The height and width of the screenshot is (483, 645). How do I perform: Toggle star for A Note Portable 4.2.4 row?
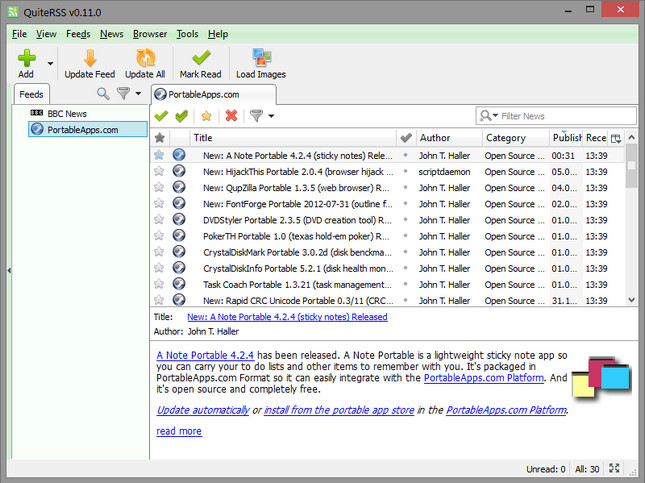pos(159,155)
